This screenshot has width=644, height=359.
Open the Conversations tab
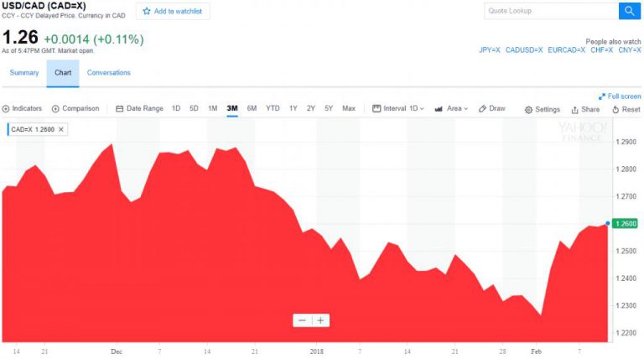[109, 73]
